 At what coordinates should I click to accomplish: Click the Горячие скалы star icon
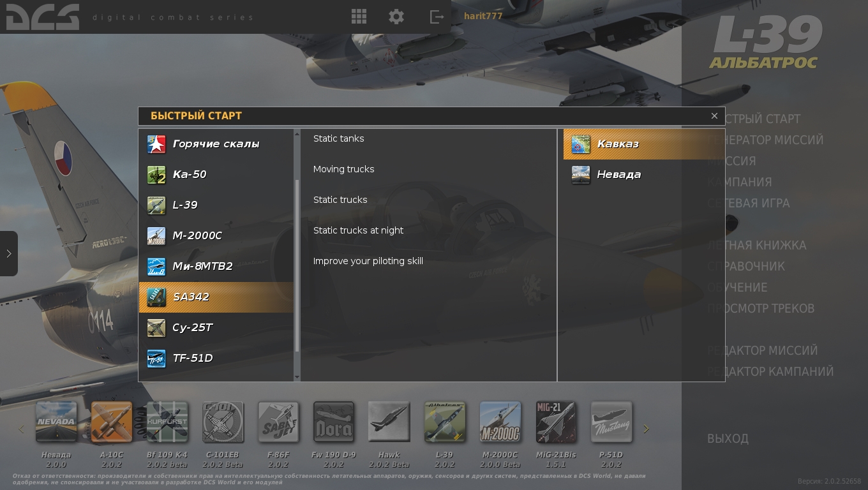coord(156,144)
